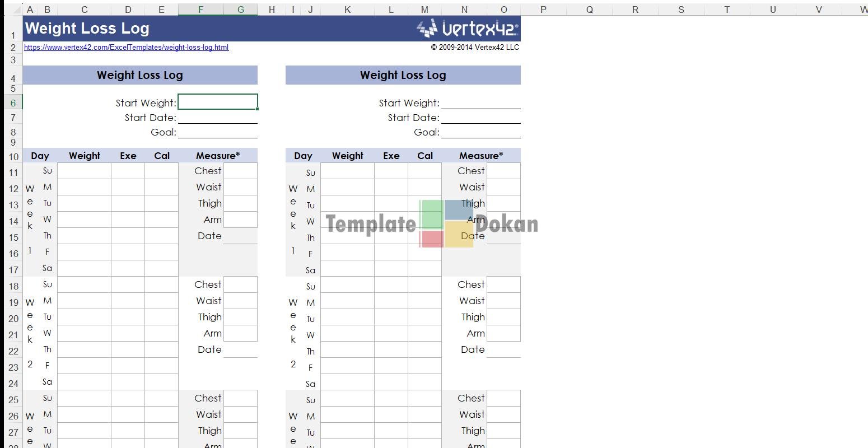Click the column K header
The height and width of the screenshot is (448, 868).
coord(347,10)
